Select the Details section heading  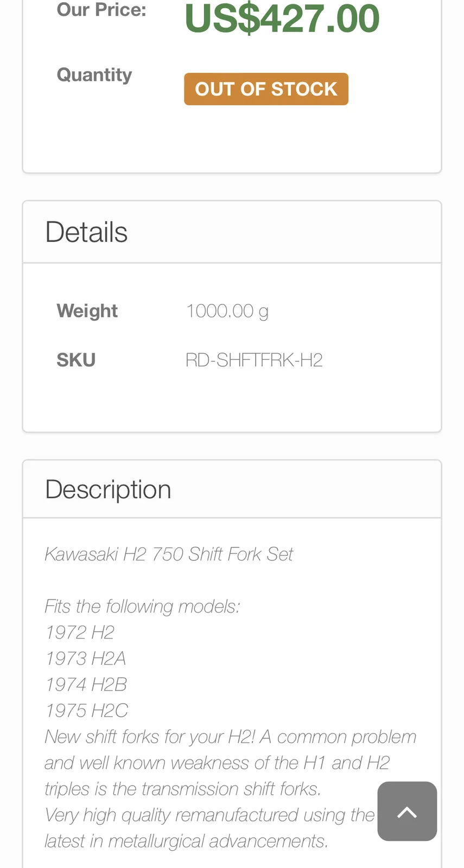(86, 232)
